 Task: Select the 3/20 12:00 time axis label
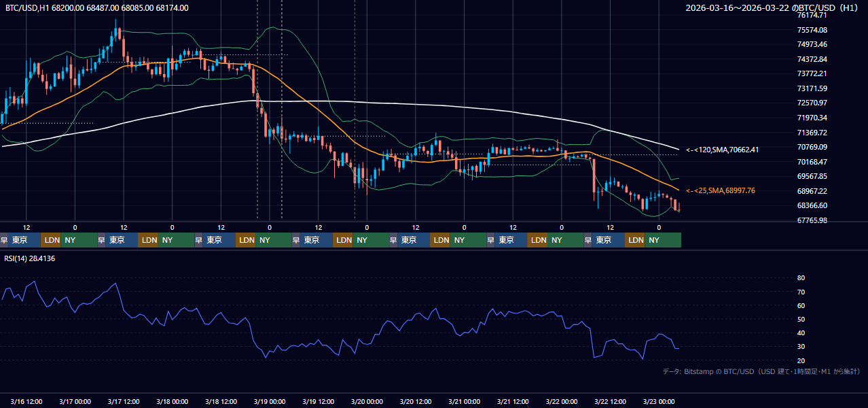[416, 401]
